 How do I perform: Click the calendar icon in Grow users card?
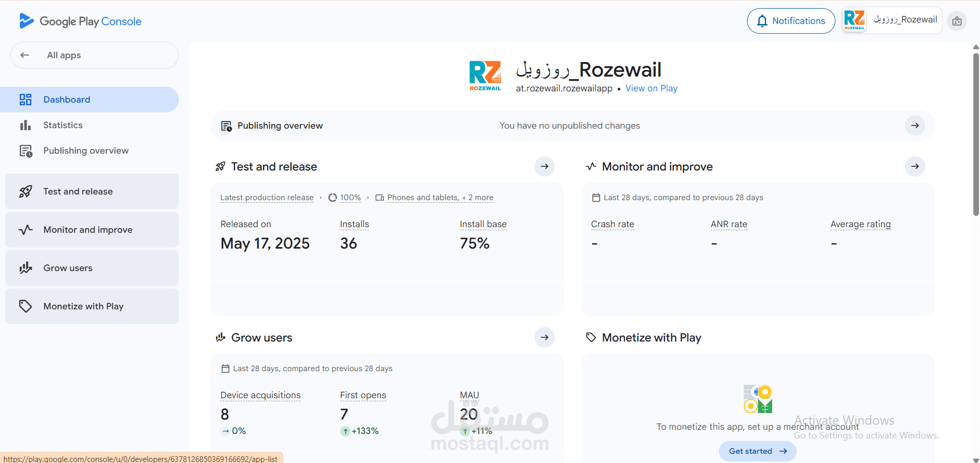225,369
